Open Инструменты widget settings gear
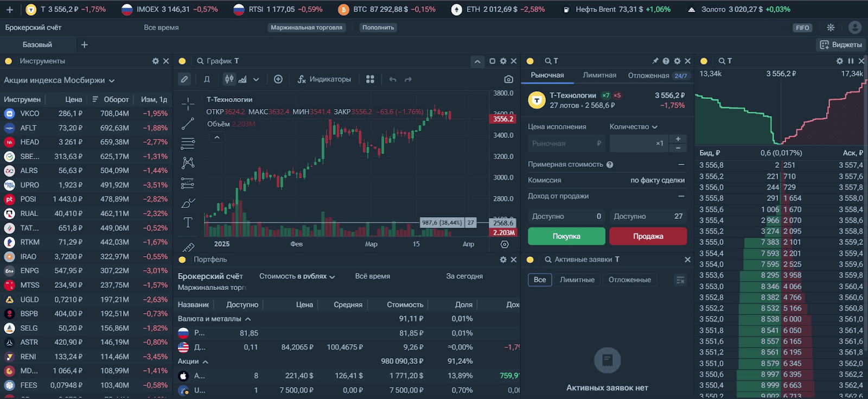Viewport: 868px width, 399px height. [156, 61]
